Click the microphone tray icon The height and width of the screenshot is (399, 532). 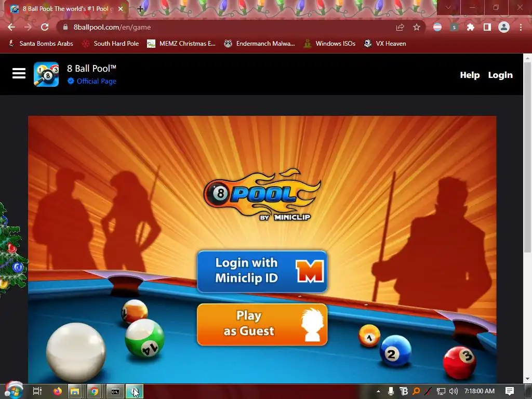(x=391, y=391)
